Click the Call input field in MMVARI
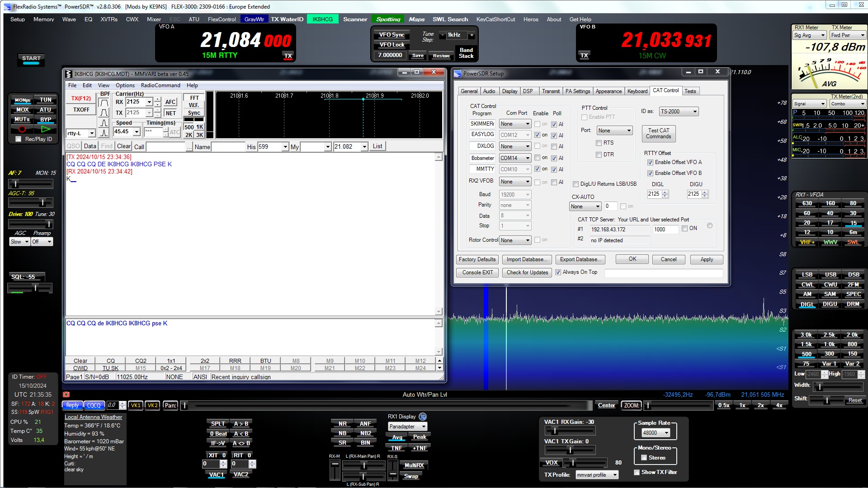The height and width of the screenshot is (488, 868). pyautogui.click(x=165, y=147)
